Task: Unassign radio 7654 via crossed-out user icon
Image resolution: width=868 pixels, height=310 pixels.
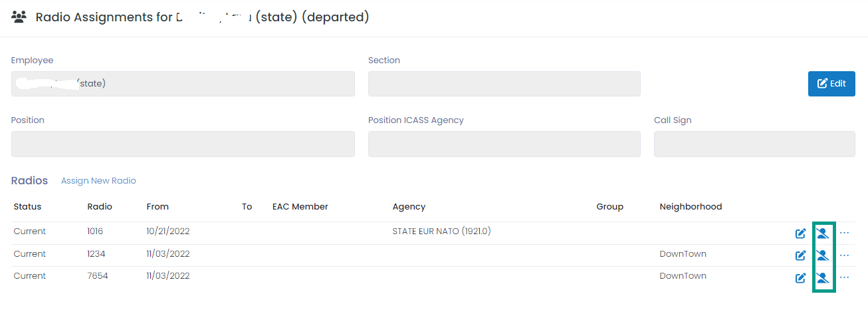Action: pos(823,278)
